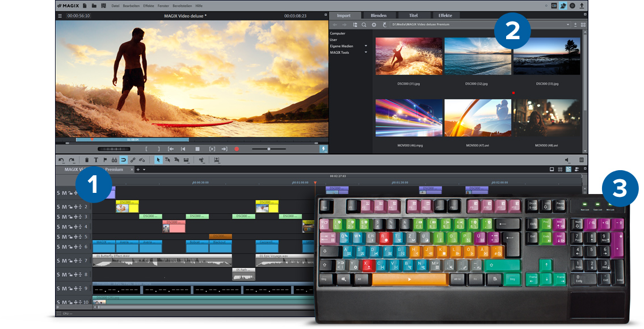This screenshot has width=644, height=329.
Task: Set the range out-point with the right bracket
Action: click(159, 149)
